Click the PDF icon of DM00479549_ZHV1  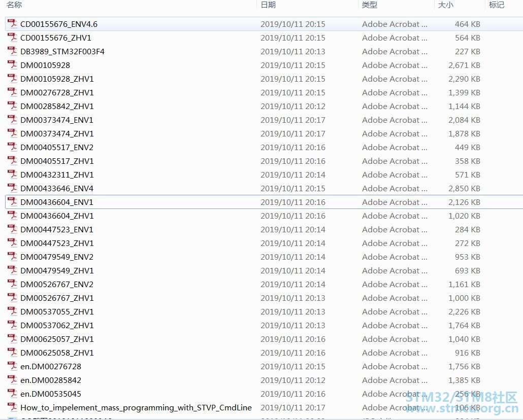tap(12, 270)
